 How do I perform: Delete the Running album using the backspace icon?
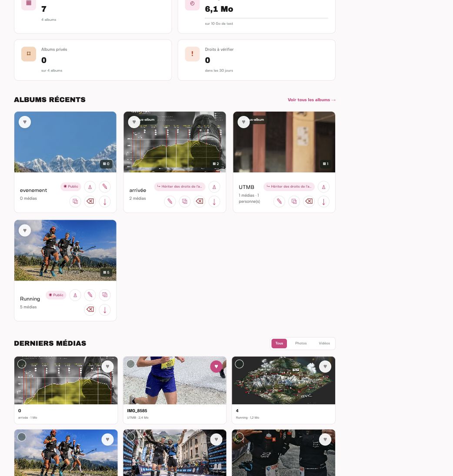point(90,310)
